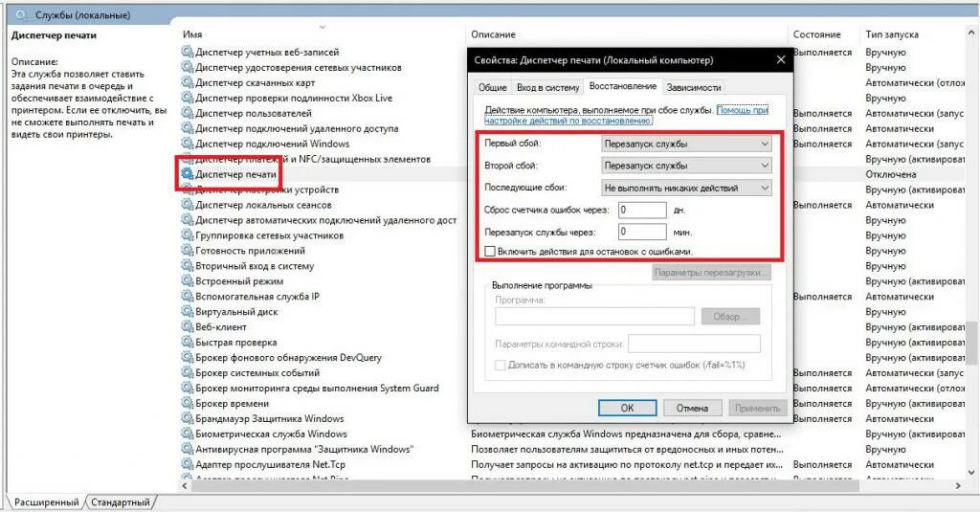
Task: Click gear icon of Диспетчер удостоверения сетевых участников
Action: pos(188,67)
